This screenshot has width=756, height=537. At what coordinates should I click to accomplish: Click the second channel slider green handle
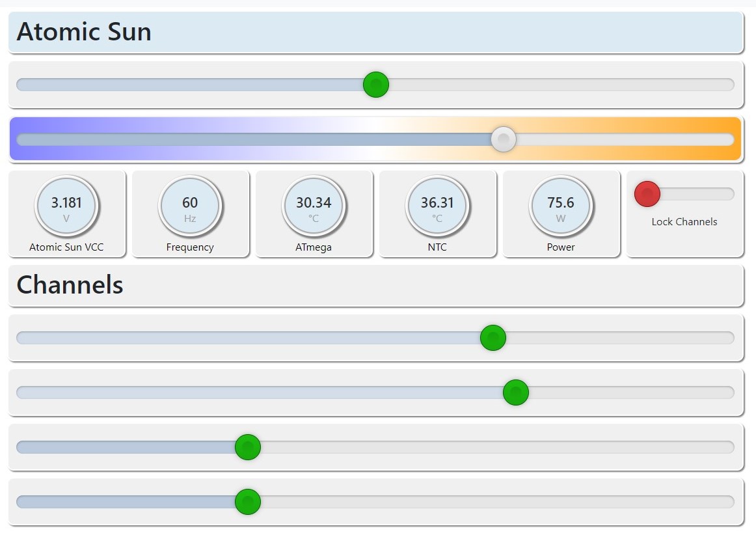click(515, 392)
